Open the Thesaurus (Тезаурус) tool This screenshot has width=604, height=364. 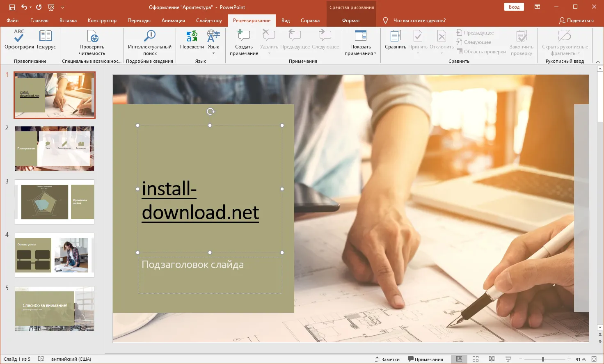tap(46, 39)
